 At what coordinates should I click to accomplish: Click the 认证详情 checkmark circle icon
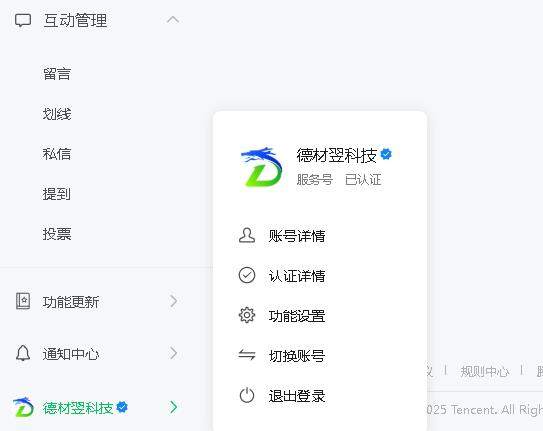pos(247,276)
